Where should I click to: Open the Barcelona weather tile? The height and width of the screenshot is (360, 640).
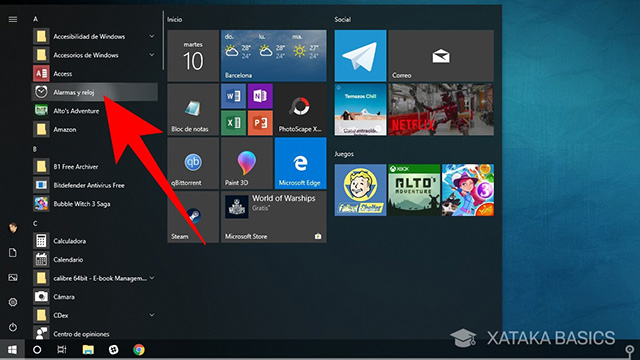[274, 56]
